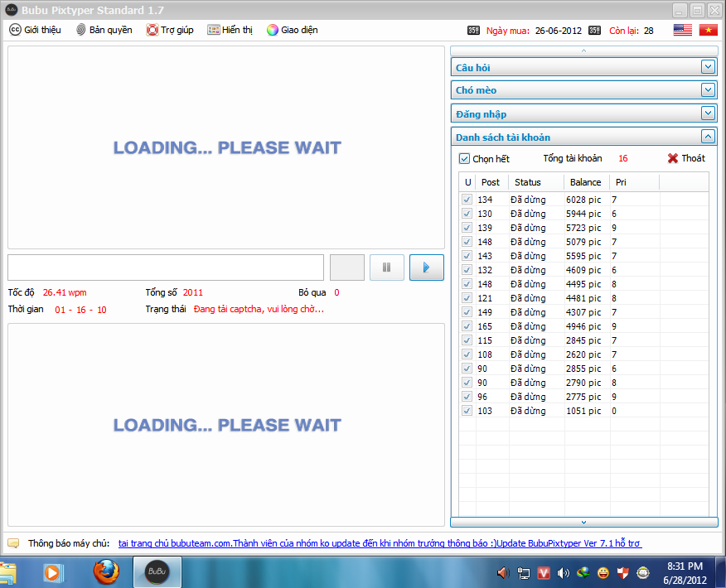The image size is (726, 588).
Task: Click the BuBu app taskbar button
Action: click(157, 572)
